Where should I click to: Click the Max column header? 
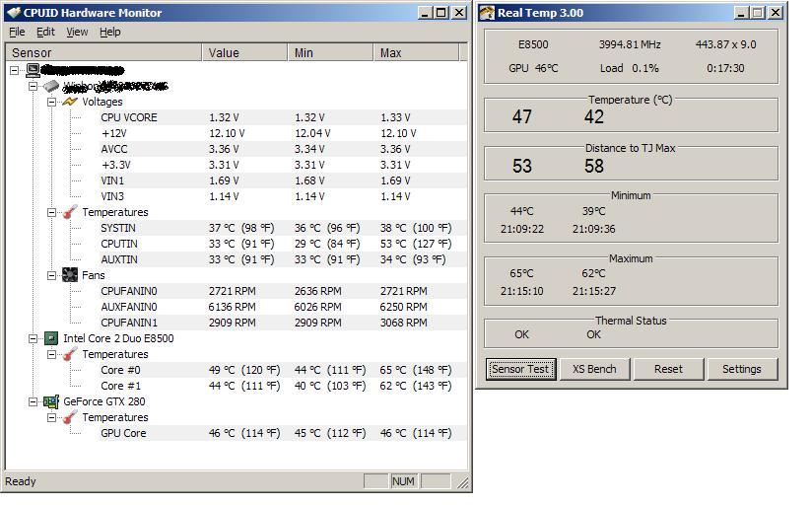(x=416, y=53)
